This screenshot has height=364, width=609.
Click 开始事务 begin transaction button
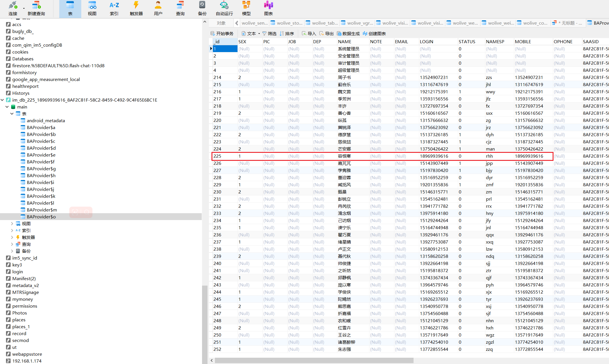click(x=222, y=33)
